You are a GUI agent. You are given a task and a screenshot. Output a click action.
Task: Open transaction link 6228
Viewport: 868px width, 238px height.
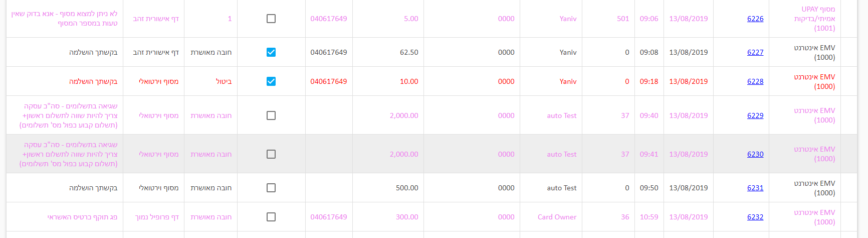tap(755, 81)
